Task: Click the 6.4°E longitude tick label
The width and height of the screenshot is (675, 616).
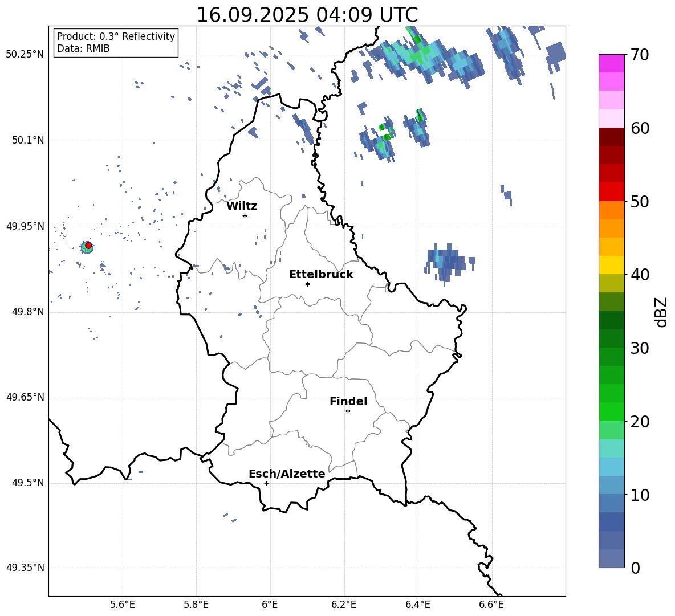Action: pos(417,605)
